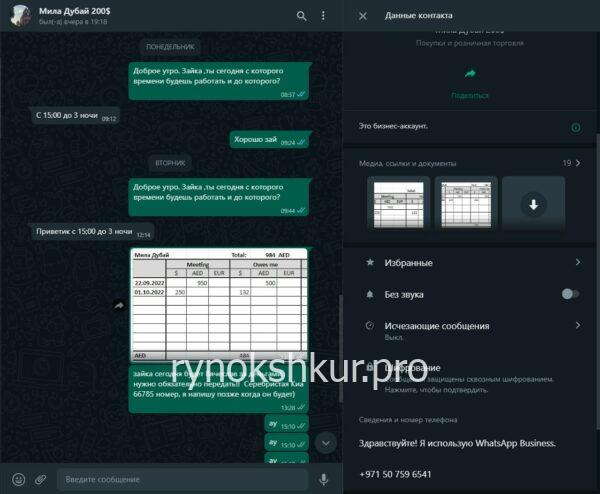The width and height of the screenshot is (600, 494).
Task: Click the Tuesday 09:44 good morning message
Action: pyautogui.click(x=218, y=197)
